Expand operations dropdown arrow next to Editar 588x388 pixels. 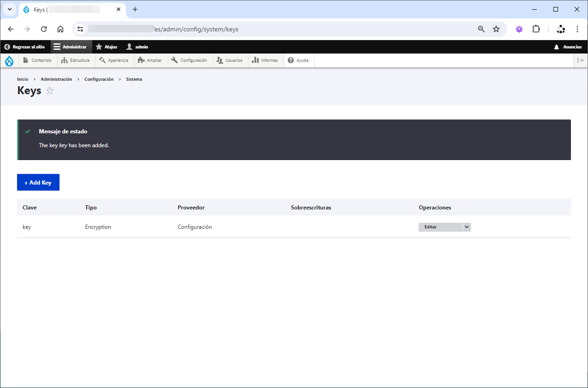click(x=467, y=227)
